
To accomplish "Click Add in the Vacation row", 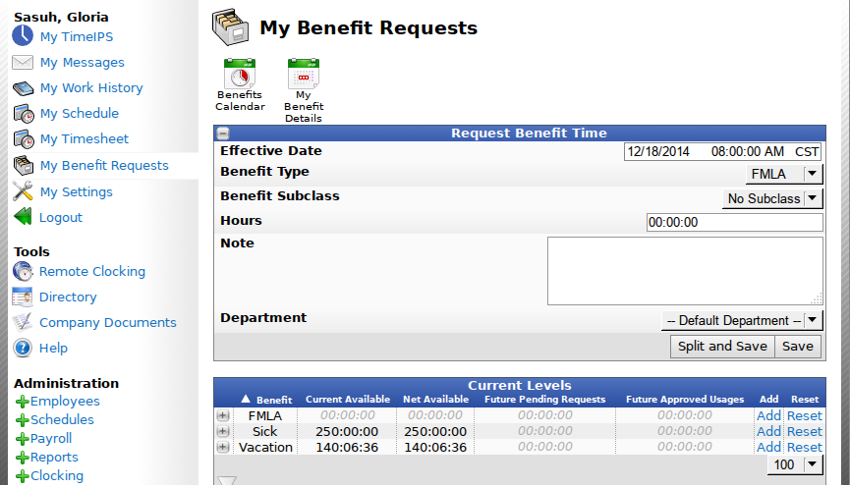I will [769, 447].
